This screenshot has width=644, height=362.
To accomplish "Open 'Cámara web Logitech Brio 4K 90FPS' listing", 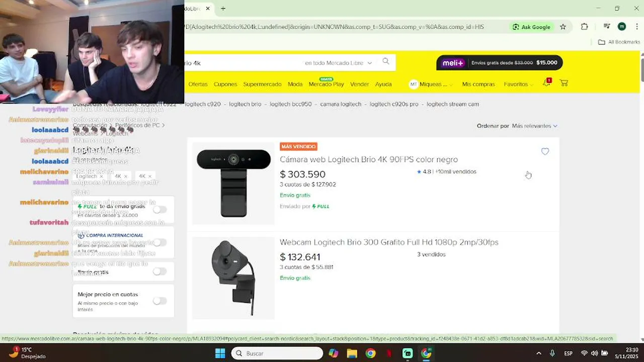I will [369, 159].
